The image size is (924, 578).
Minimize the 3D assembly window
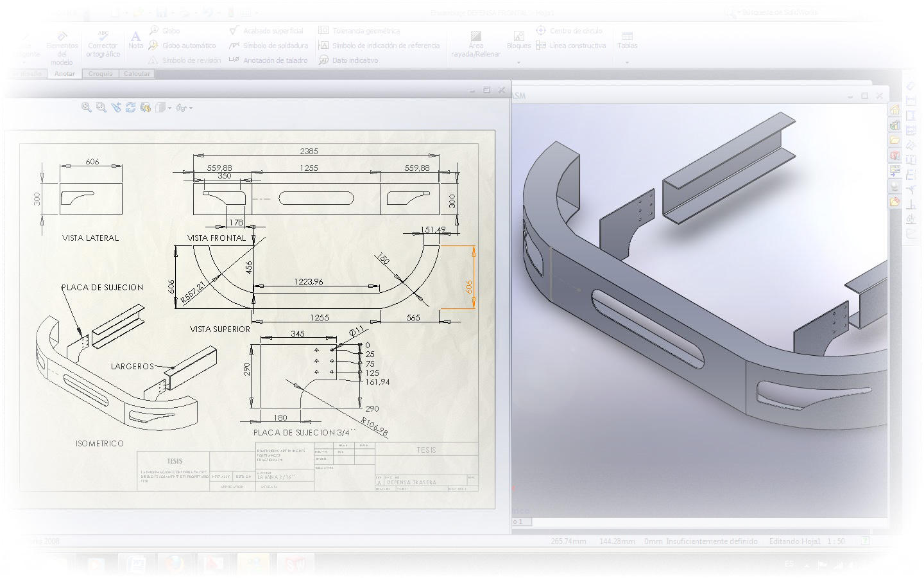(x=850, y=96)
